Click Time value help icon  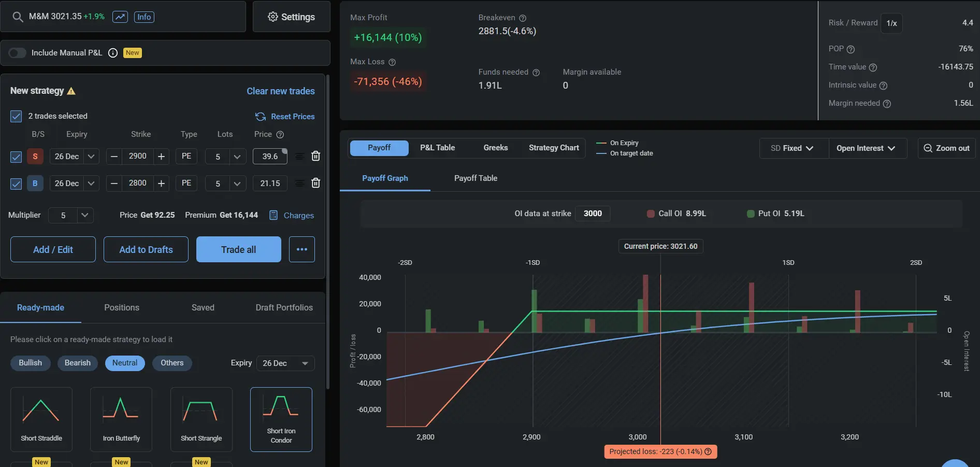click(873, 67)
